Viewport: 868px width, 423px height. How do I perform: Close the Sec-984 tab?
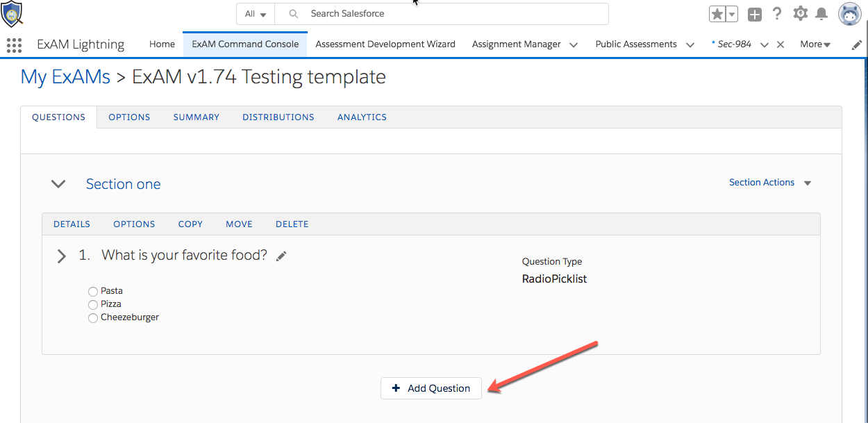pyautogui.click(x=781, y=44)
